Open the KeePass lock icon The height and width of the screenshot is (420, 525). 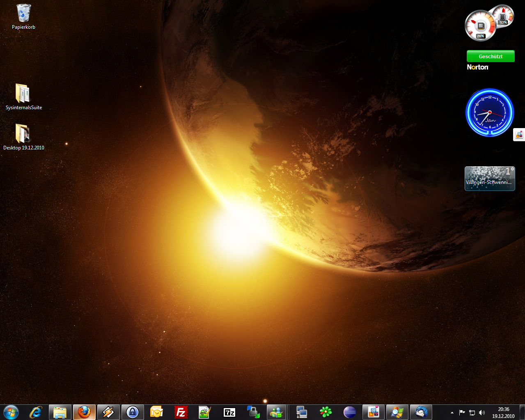(133, 412)
